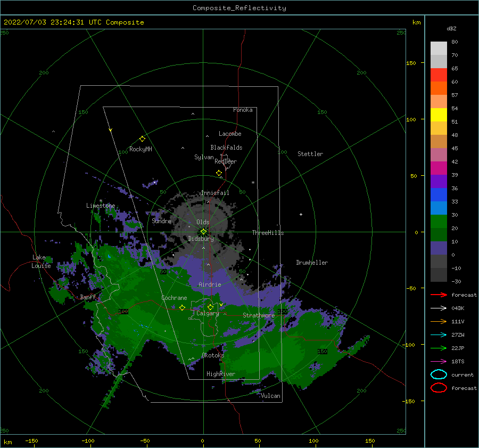The height and width of the screenshot is (448, 479).
Task: Click the Lacombe label
Action: (x=230, y=134)
